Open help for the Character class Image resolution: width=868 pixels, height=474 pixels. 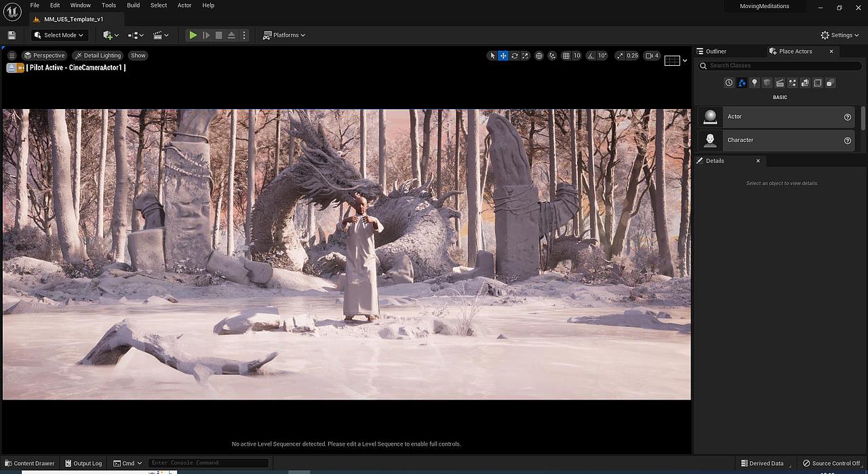pos(847,140)
